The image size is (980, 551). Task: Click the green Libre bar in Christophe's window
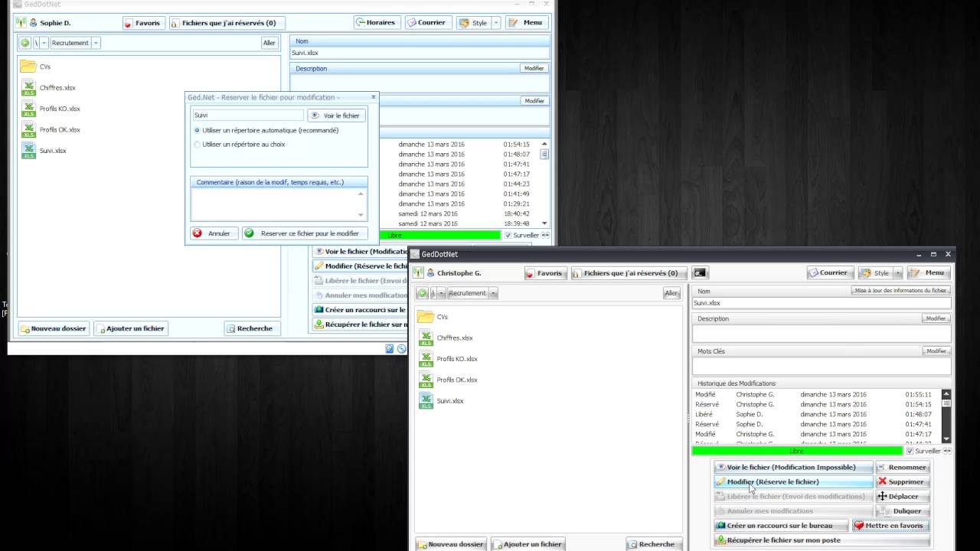tap(797, 452)
